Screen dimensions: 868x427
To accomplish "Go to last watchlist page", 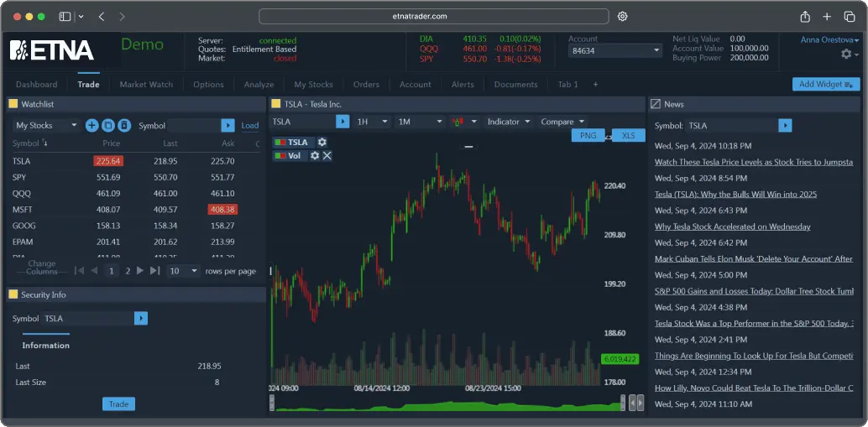I will click(x=155, y=270).
